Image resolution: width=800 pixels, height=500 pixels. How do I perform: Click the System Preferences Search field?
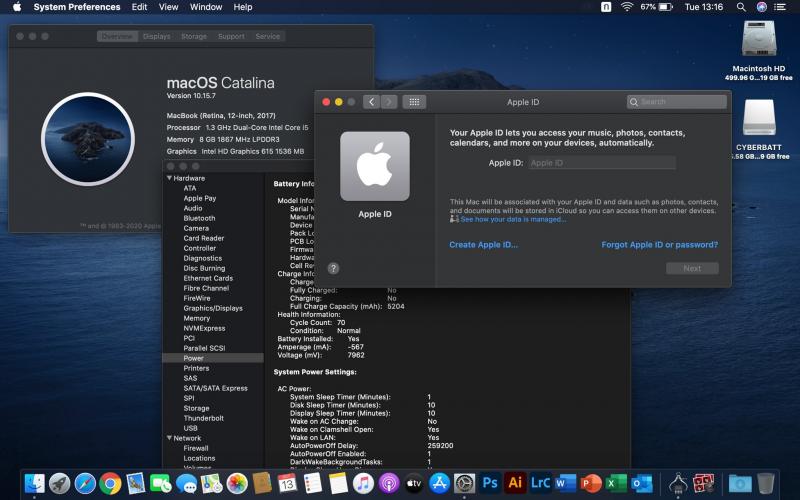(677, 102)
